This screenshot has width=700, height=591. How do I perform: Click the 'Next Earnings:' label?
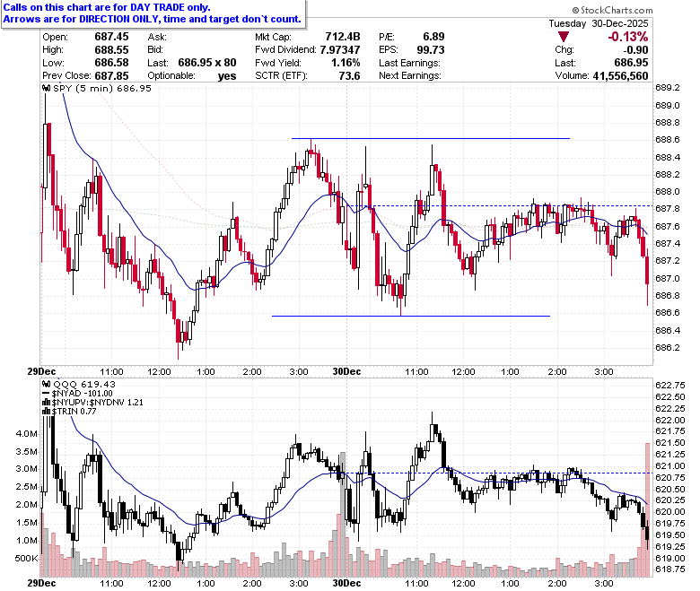point(410,76)
